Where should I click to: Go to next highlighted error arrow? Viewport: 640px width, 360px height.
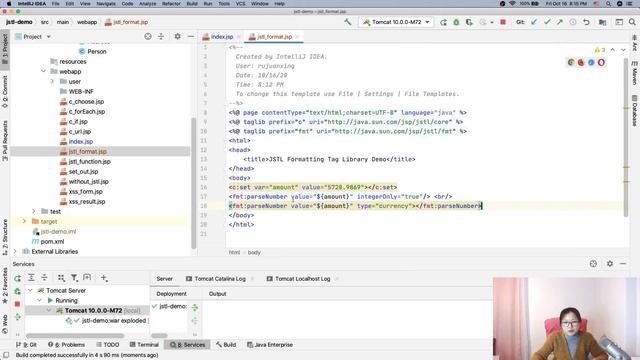[623, 50]
